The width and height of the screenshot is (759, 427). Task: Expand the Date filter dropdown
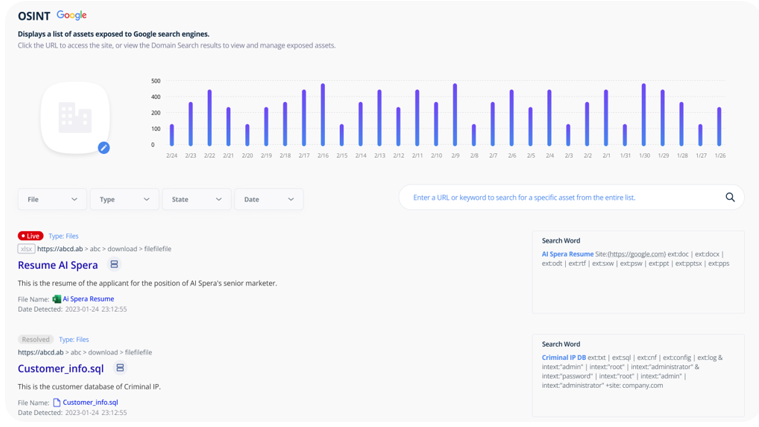click(x=268, y=199)
